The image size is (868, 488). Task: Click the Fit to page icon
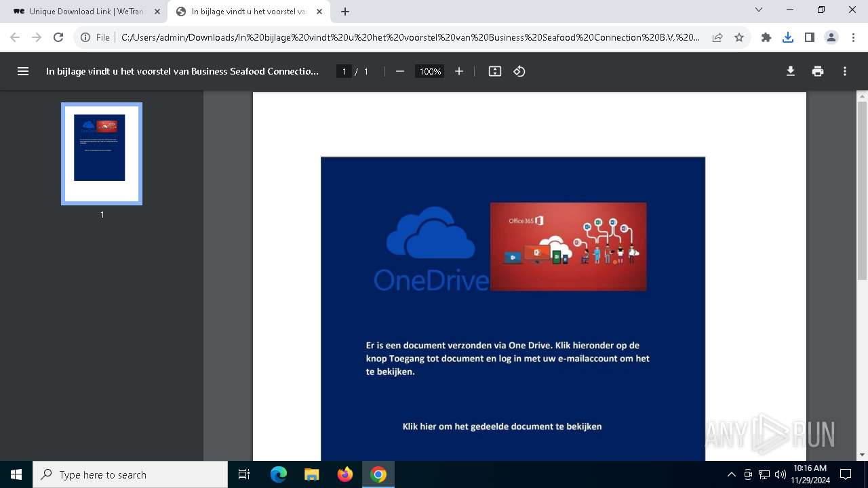pos(495,71)
